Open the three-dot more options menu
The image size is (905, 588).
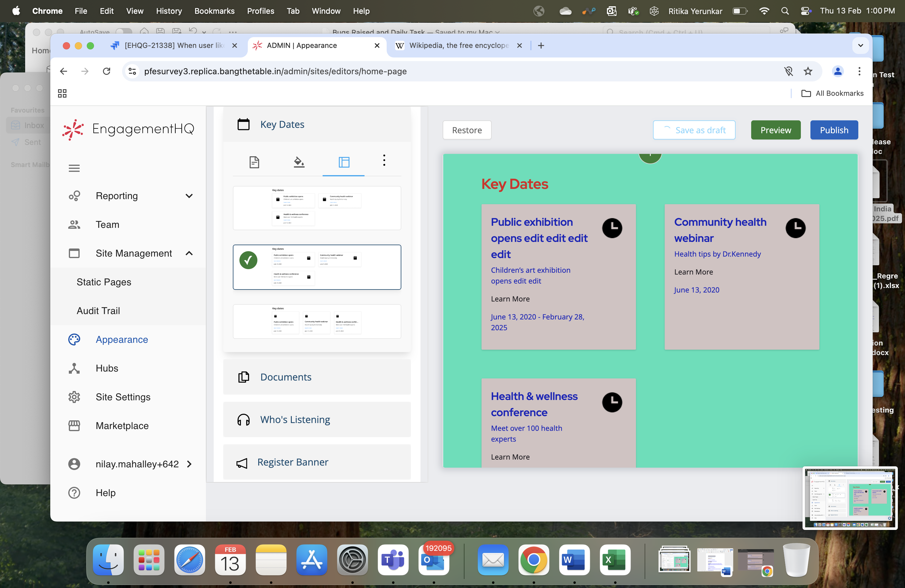pyautogui.click(x=384, y=160)
